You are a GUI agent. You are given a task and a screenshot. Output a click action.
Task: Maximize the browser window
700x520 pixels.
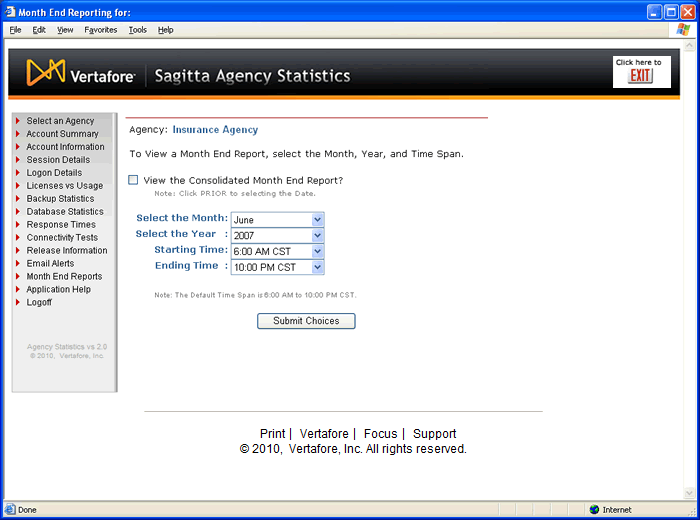coord(671,12)
